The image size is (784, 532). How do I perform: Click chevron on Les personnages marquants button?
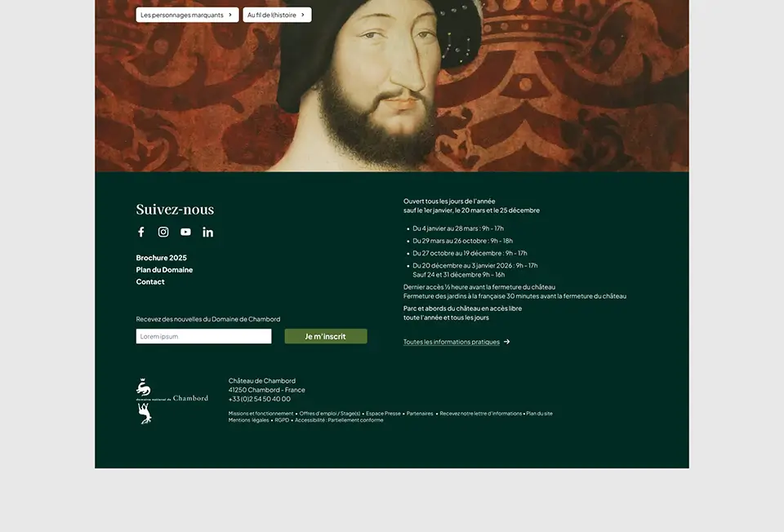tap(230, 15)
